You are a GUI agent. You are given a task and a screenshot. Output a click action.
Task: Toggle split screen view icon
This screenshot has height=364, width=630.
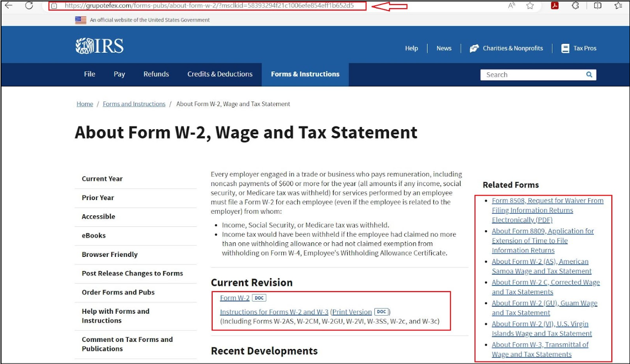[x=598, y=6]
